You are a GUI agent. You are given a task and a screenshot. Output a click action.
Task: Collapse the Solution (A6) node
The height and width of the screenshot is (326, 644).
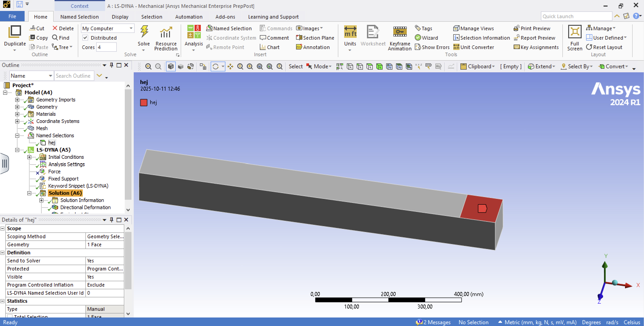[x=29, y=193]
